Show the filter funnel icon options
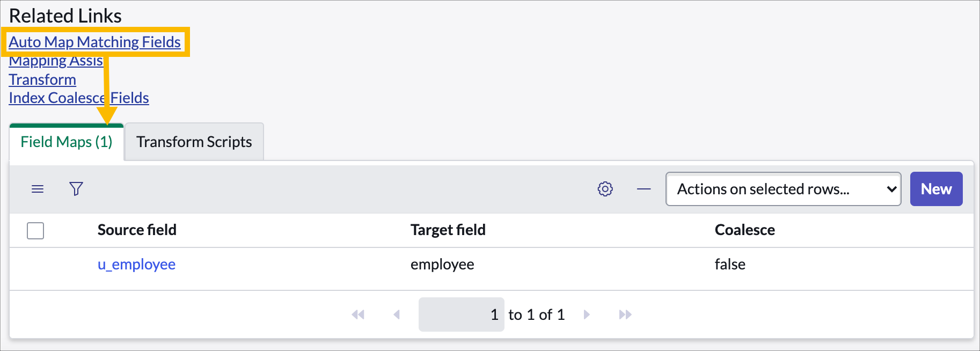The height and width of the screenshot is (351, 980). (76, 189)
